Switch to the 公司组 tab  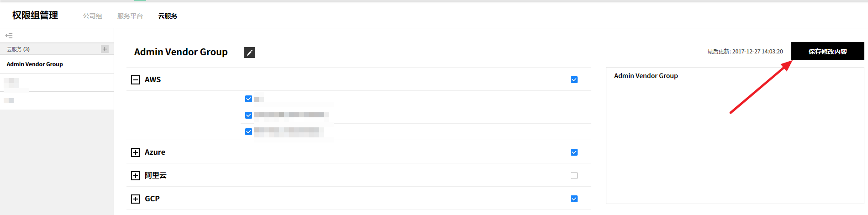(92, 16)
